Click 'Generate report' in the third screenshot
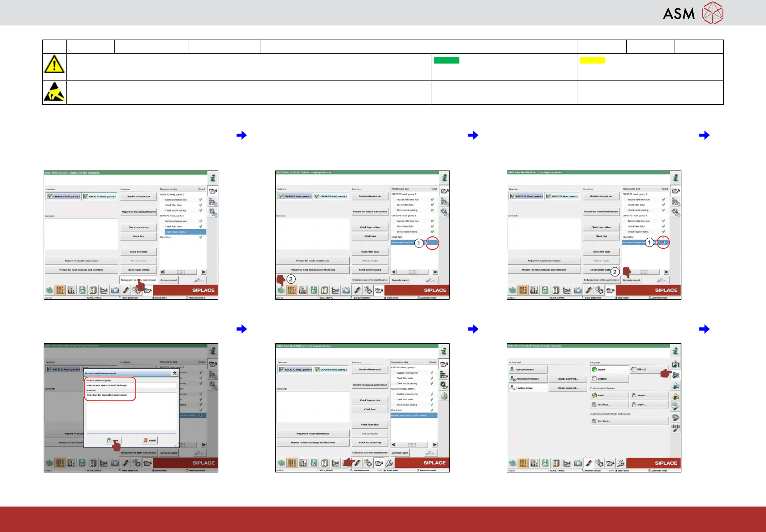Image resolution: width=766 pixels, height=532 pixels. click(x=631, y=280)
